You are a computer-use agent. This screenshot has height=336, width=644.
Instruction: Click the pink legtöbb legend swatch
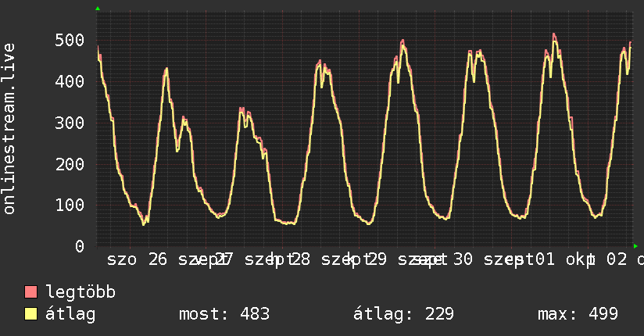click(30, 291)
